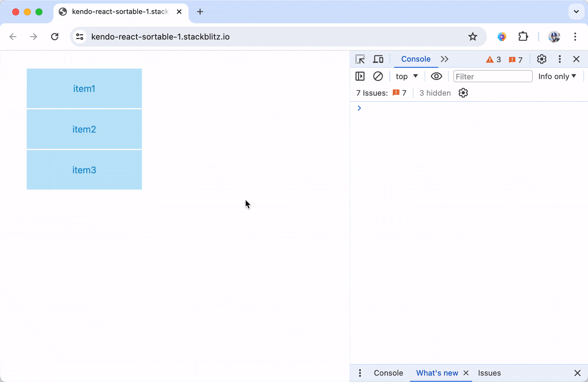Open DevTools customize three-dot menu
This screenshot has width=588, height=382.
coord(560,59)
